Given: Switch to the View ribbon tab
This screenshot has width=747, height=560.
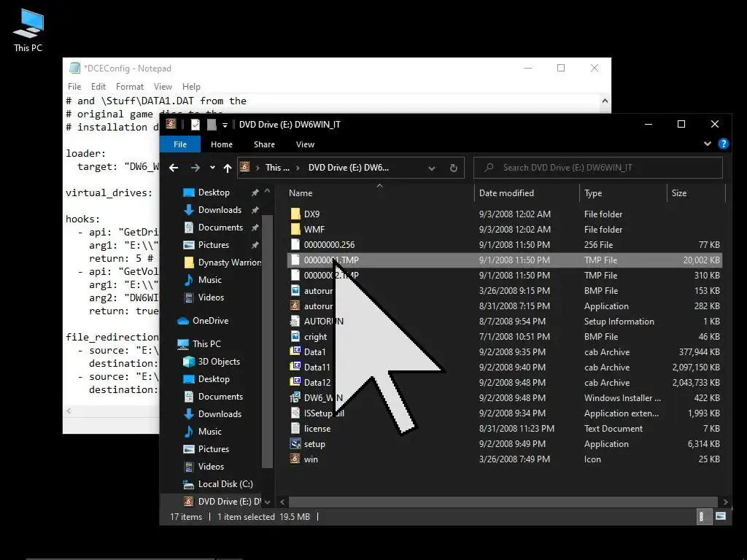Looking at the screenshot, I should (x=305, y=144).
